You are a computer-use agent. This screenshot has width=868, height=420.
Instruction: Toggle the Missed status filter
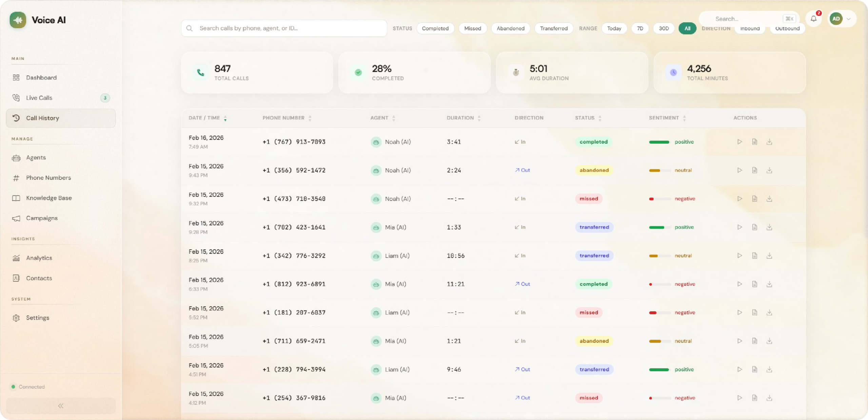click(472, 28)
